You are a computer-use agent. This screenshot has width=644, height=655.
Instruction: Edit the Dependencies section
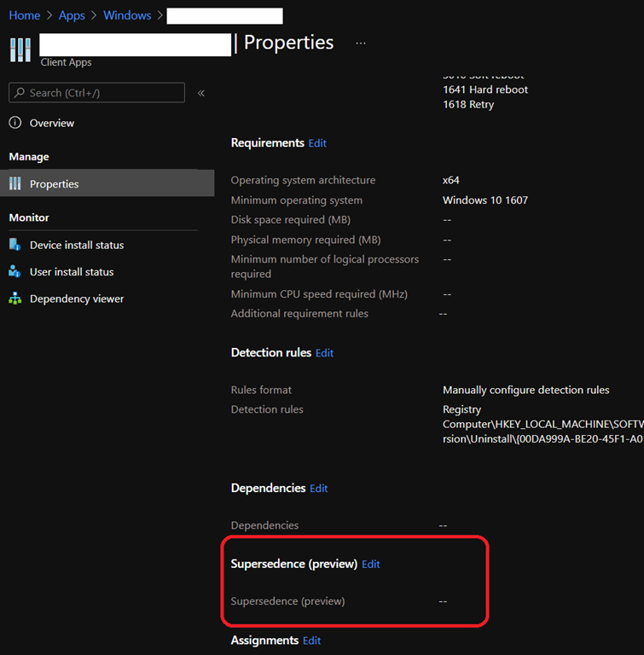click(319, 489)
